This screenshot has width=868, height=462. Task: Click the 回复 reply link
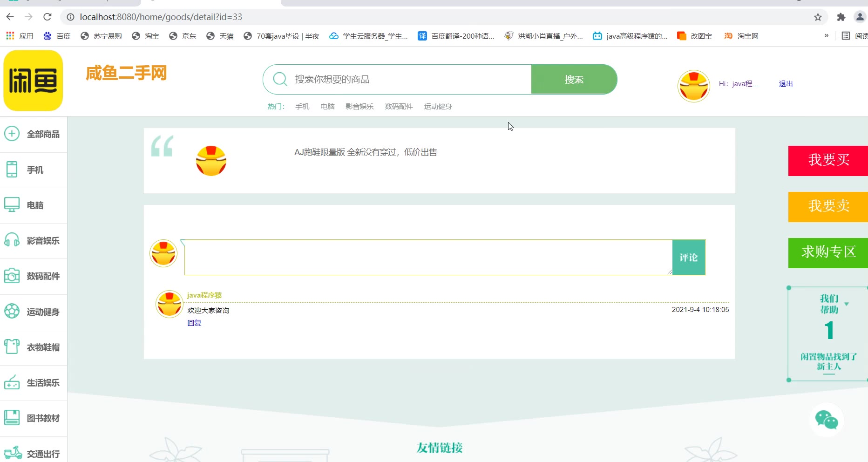[194, 323]
